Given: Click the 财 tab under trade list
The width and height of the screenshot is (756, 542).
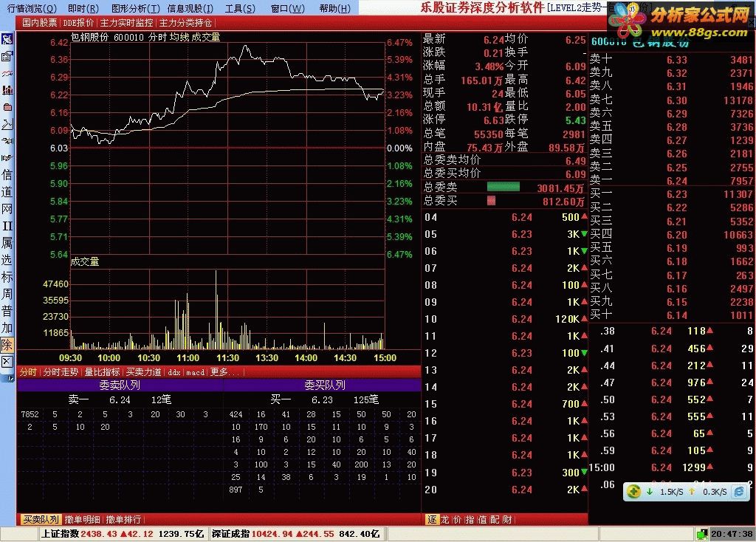Looking at the screenshot, I should point(507,519).
